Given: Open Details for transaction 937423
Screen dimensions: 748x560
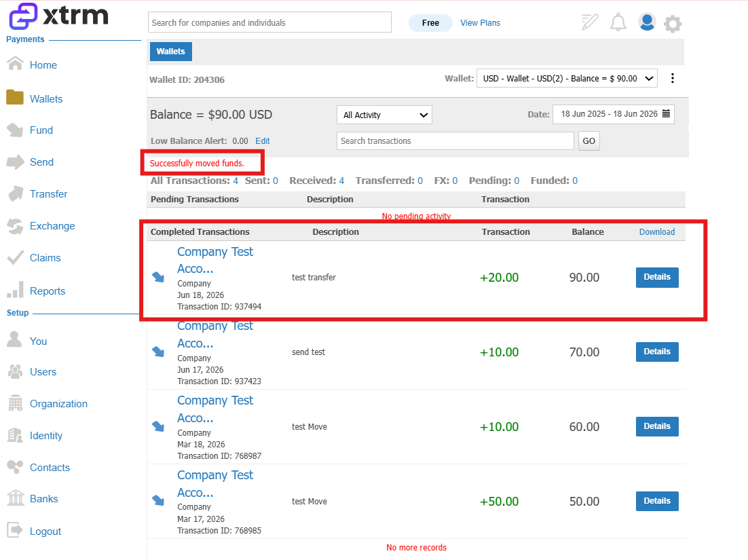Looking at the screenshot, I should pyautogui.click(x=657, y=352).
